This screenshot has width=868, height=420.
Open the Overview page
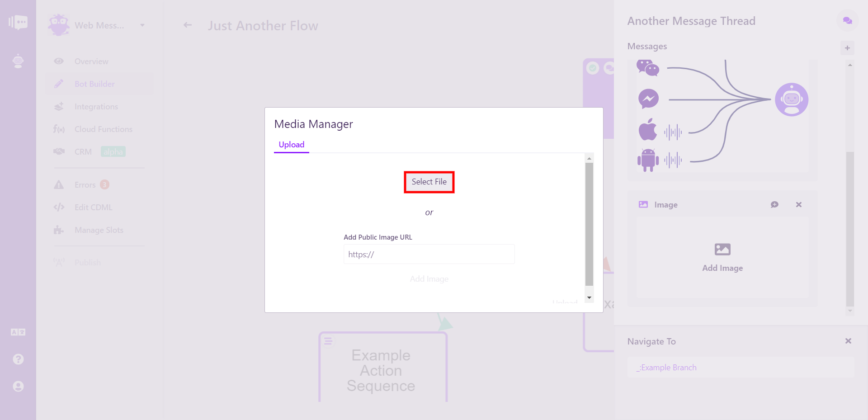(91, 61)
